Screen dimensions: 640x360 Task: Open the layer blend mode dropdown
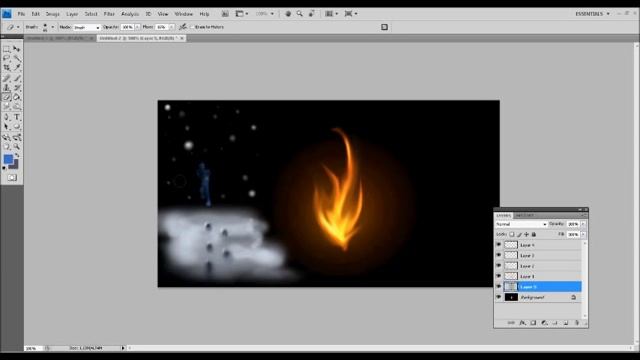click(x=521, y=224)
